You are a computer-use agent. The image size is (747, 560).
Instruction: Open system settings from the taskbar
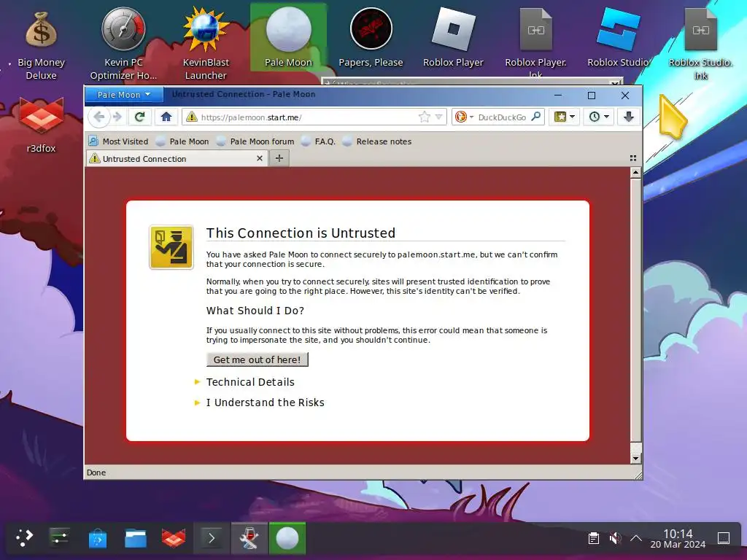point(60,538)
